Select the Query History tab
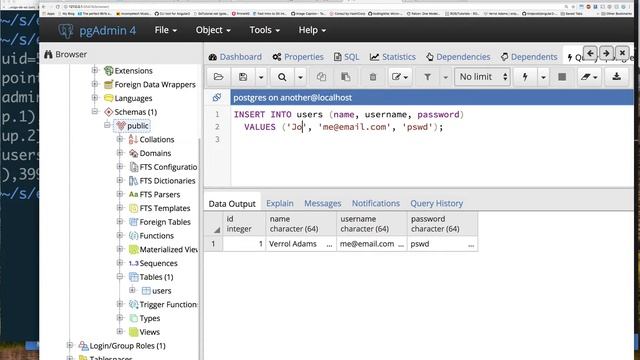 436,203
